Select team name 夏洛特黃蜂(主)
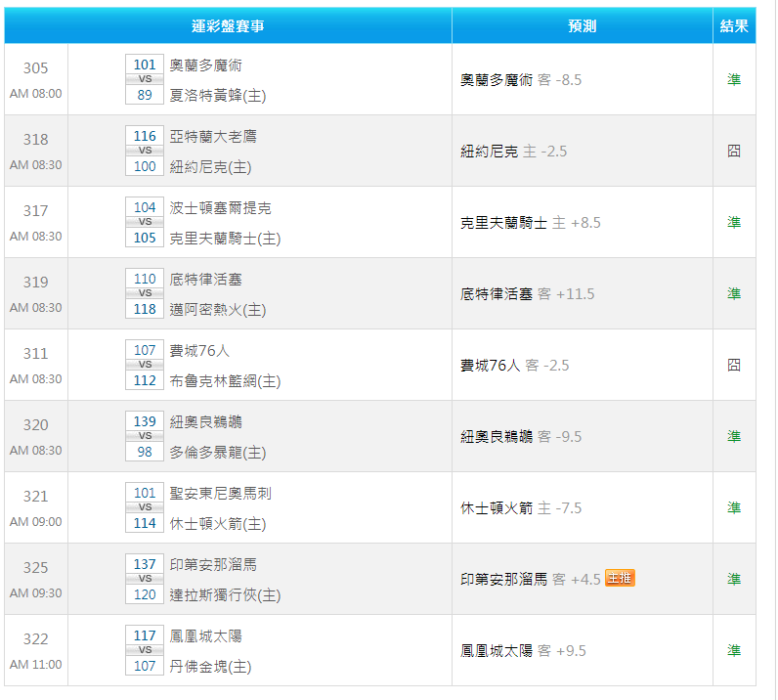 coord(218,95)
